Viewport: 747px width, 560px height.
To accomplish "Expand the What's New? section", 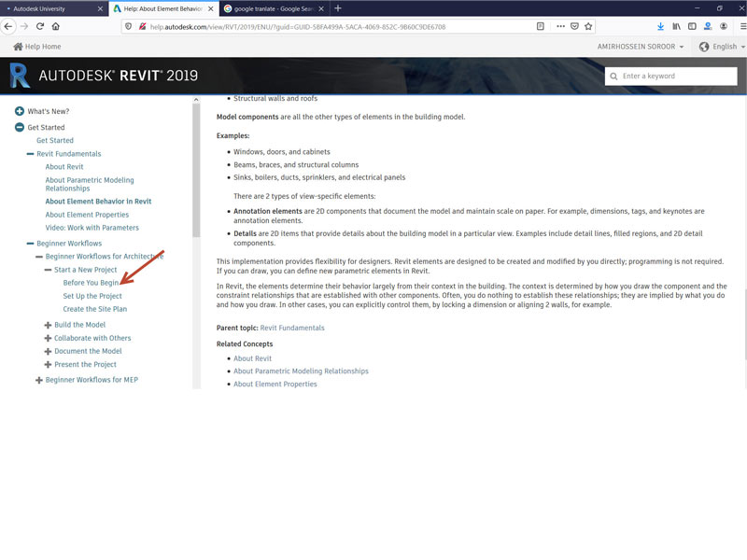I will [20, 111].
